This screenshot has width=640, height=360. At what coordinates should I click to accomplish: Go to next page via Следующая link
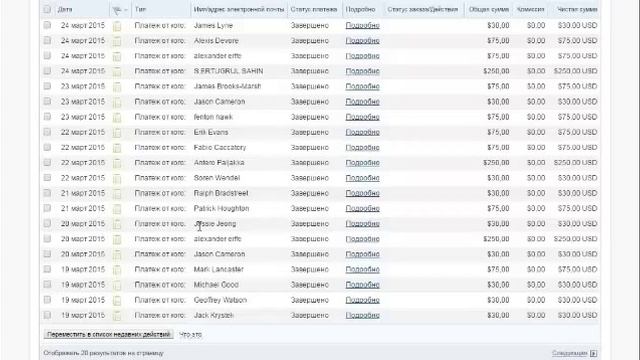570,353
